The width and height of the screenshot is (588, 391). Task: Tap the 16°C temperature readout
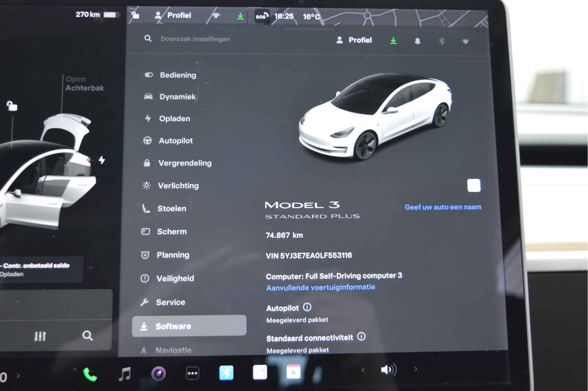pyautogui.click(x=311, y=17)
